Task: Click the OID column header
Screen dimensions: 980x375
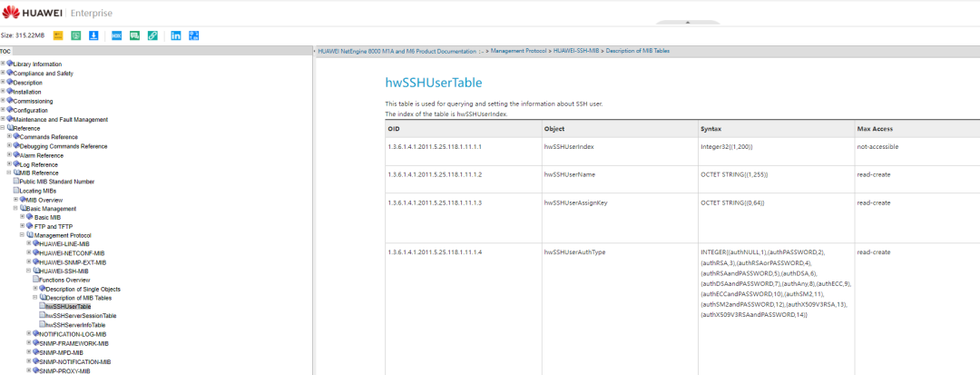Action: point(464,129)
